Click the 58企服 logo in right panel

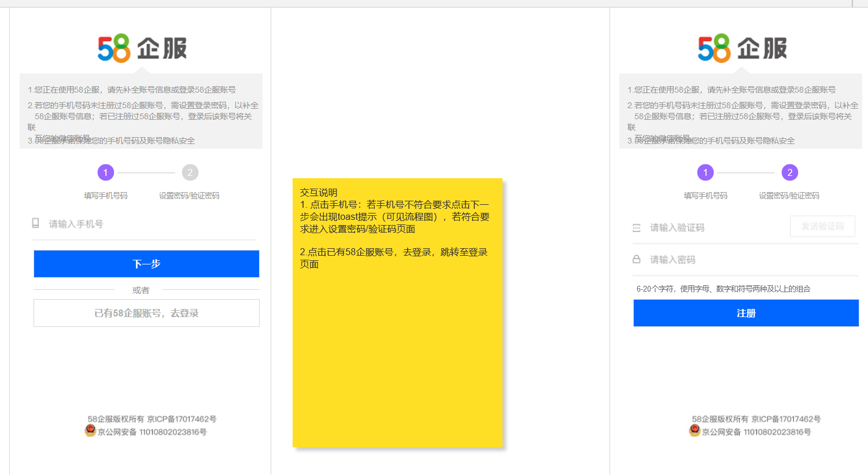743,48
